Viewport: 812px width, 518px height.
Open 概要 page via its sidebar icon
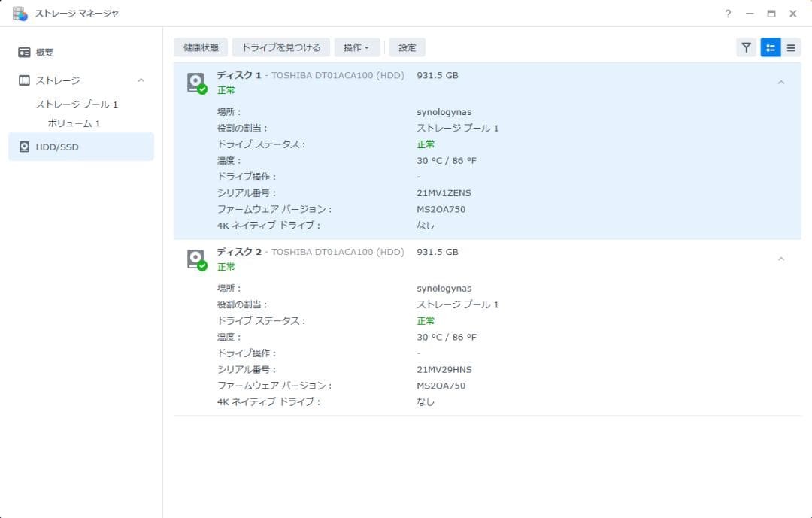click(x=23, y=52)
